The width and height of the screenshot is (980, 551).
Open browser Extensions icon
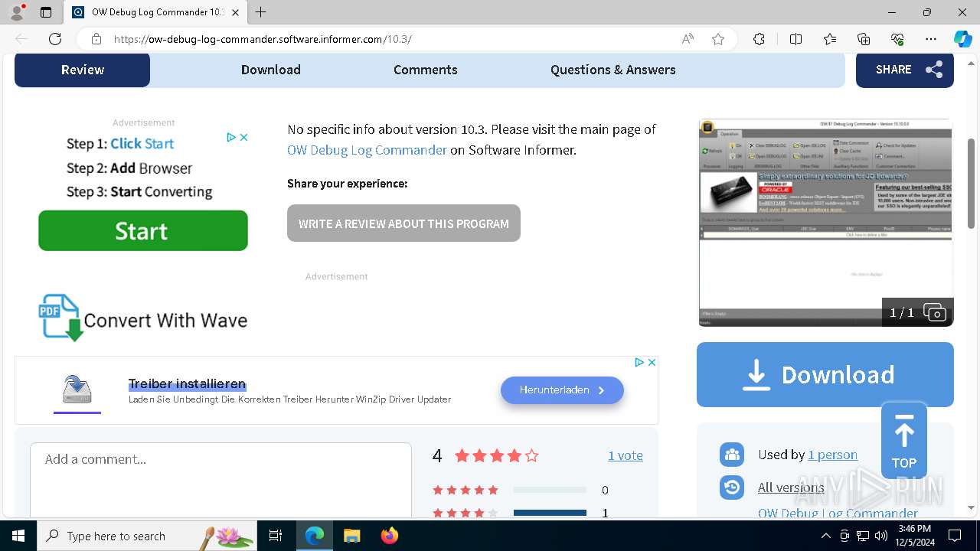759,39
